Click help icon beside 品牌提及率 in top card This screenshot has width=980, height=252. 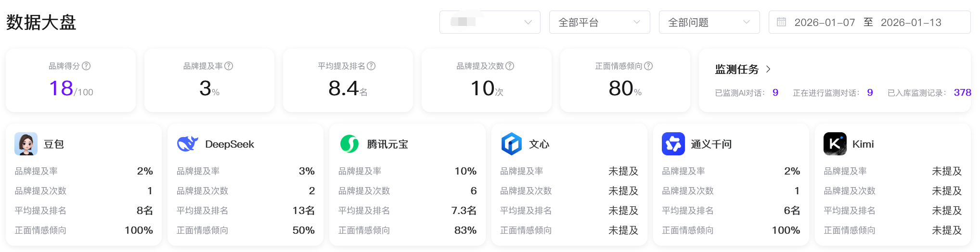tap(229, 66)
